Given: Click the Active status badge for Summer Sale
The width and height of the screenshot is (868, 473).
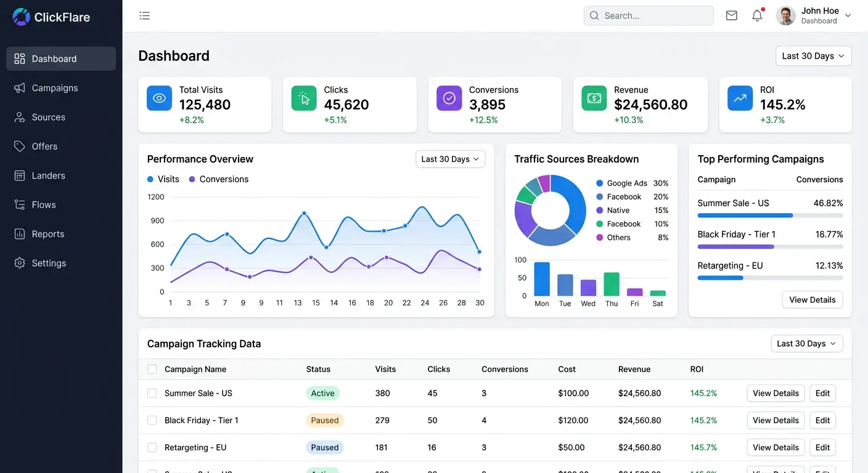Looking at the screenshot, I should pos(322,393).
